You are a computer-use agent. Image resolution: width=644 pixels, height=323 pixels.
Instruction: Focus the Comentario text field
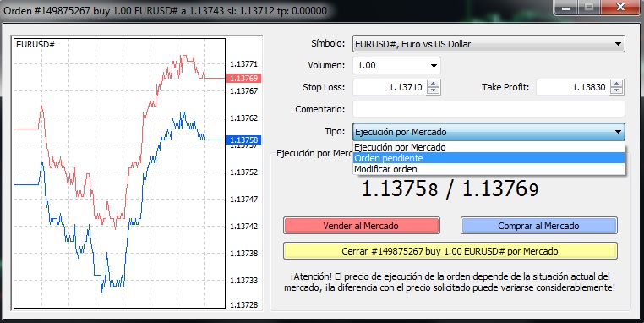(488, 109)
